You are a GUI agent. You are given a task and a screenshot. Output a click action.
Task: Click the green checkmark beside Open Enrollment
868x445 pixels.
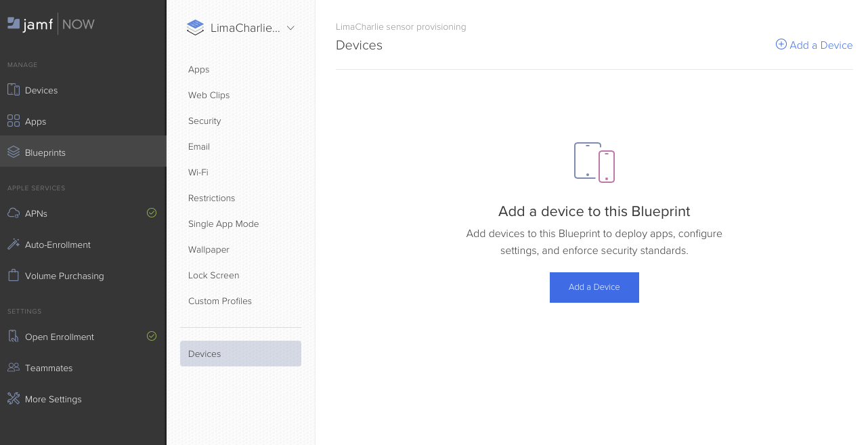(x=152, y=336)
